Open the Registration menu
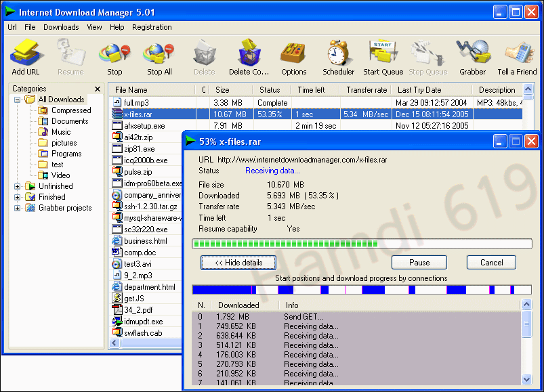Image resolution: width=544 pixels, height=392 pixels. tap(152, 27)
